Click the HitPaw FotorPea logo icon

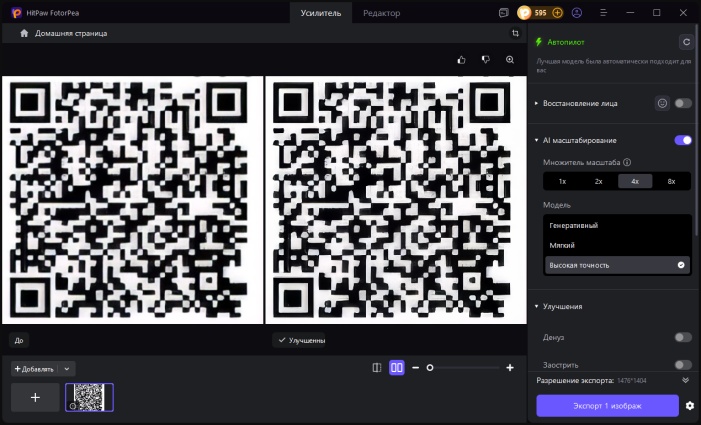[16, 13]
